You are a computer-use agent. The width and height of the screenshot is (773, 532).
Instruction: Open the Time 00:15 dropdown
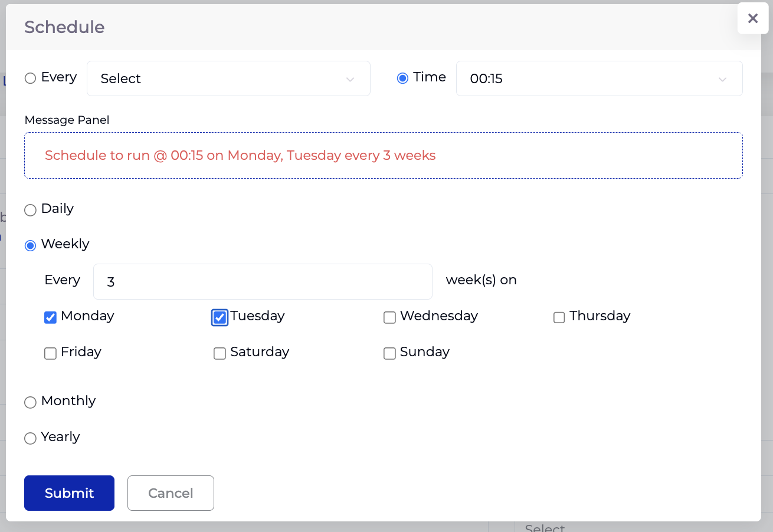click(x=599, y=78)
